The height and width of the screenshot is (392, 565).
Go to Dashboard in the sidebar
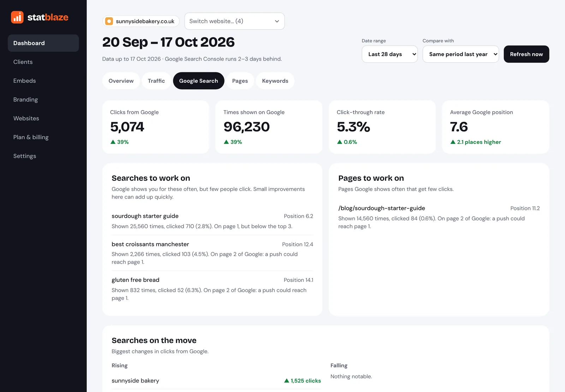(43, 43)
